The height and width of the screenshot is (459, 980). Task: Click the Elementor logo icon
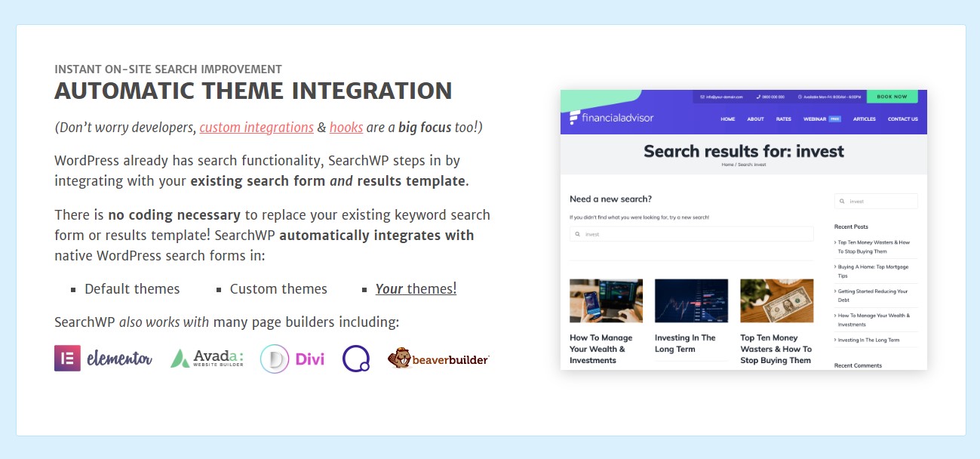click(67, 358)
